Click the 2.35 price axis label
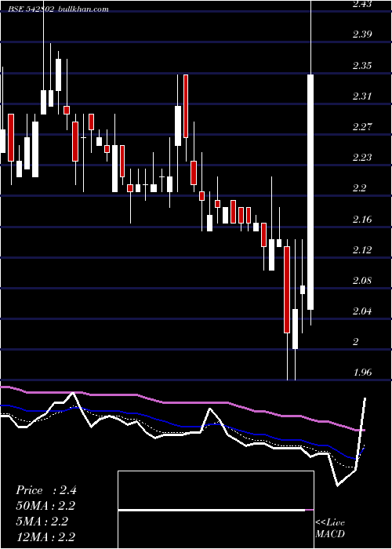The image size is (392, 549). [362, 65]
